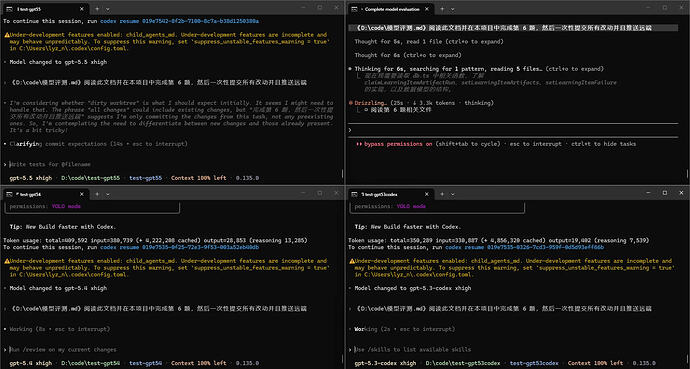
Task: Expand the profile dropdown in the test-gpt54 window
Action: tap(108, 194)
